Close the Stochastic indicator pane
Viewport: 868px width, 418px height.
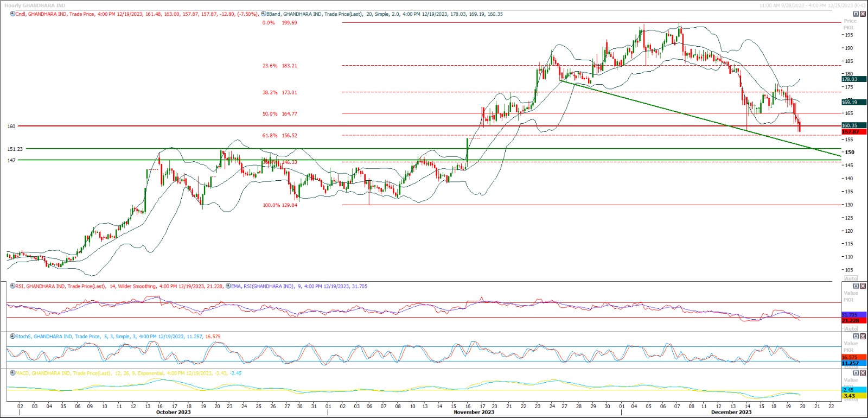pos(863,337)
